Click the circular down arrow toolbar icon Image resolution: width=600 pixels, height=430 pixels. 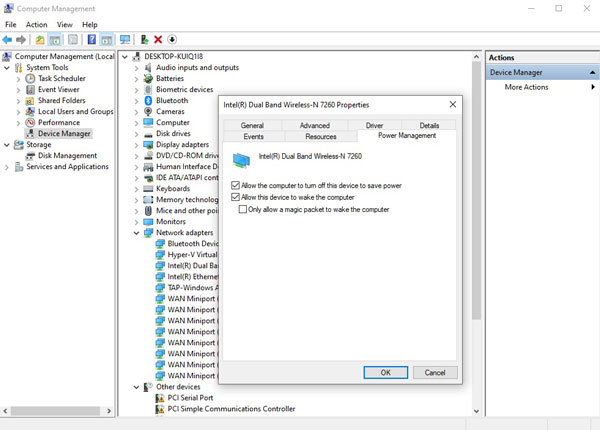click(x=172, y=39)
